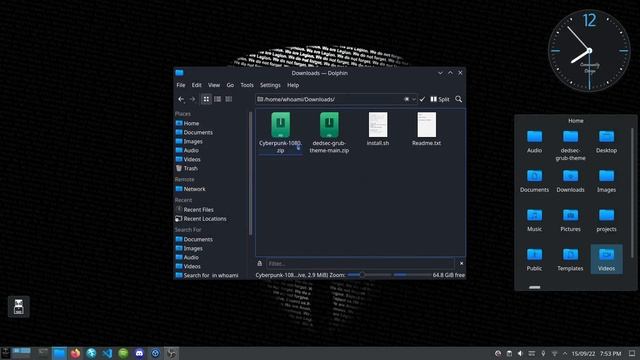Go forward with the Dolphin forward arrow
This screenshot has width=640, height=360.
coord(192,99)
